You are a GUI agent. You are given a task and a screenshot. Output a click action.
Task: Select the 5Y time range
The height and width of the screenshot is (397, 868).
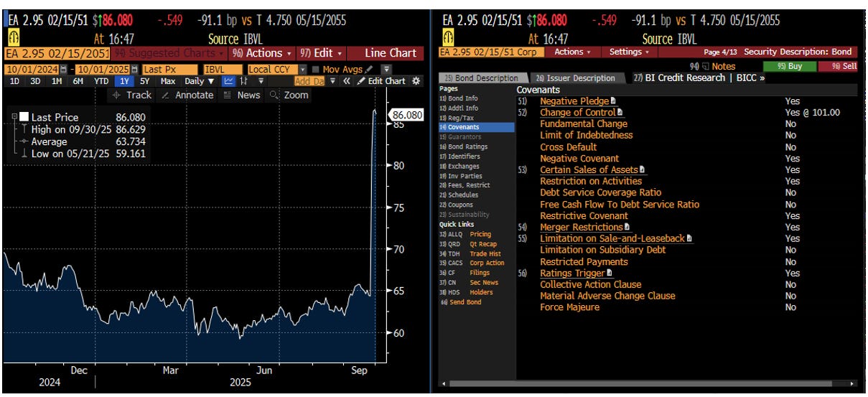(x=145, y=81)
